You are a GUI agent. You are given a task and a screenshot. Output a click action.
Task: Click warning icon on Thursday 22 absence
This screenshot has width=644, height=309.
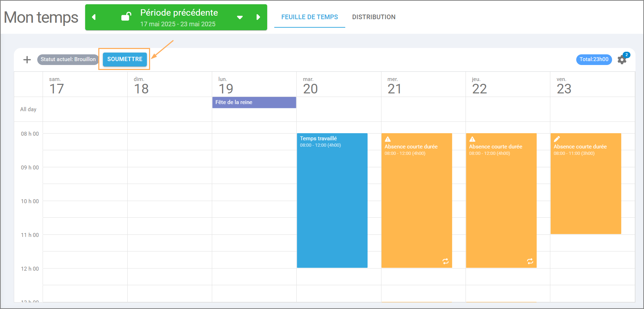472,139
